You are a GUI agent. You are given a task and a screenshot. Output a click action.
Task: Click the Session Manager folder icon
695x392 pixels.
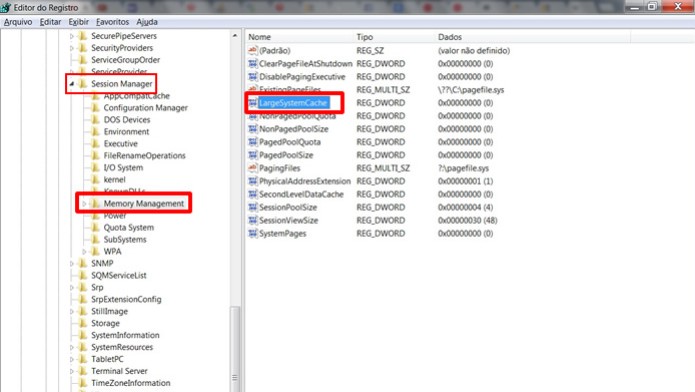pos(82,83)
